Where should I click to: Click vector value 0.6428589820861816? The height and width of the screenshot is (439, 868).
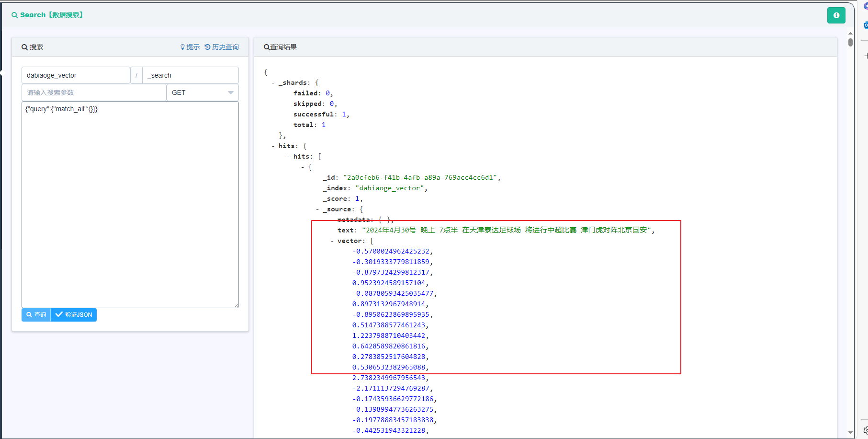(389, 346)
